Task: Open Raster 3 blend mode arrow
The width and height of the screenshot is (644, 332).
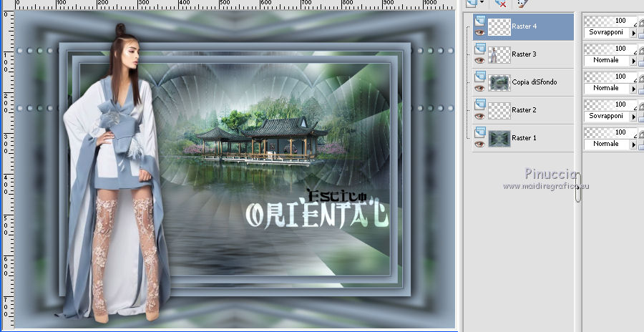Action: [x=634, y=60]
